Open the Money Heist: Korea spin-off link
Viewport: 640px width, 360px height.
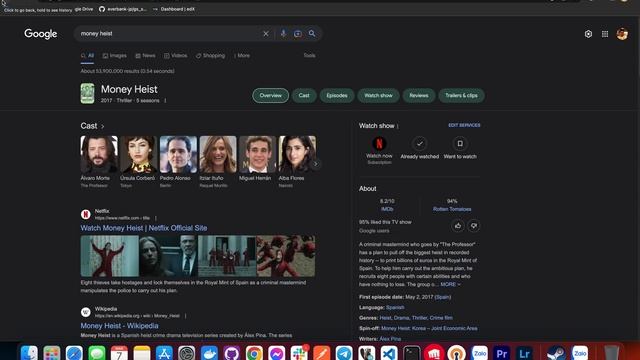(429, 328)
